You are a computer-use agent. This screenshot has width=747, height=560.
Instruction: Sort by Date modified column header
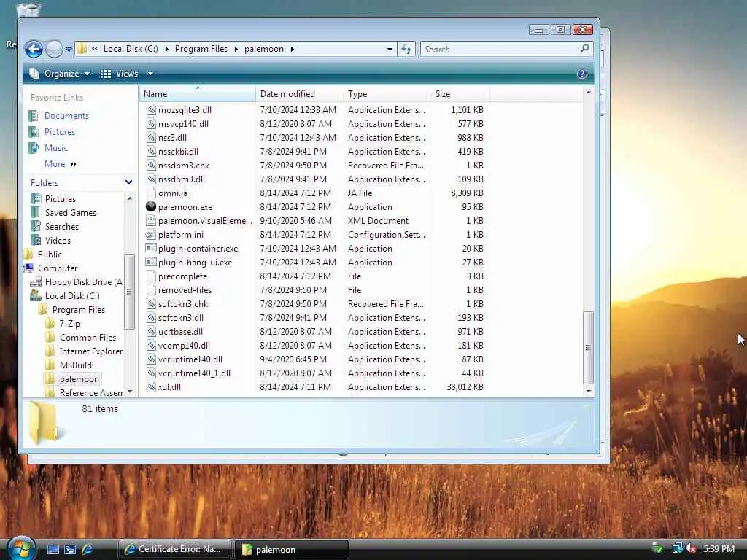click(298, 94)
